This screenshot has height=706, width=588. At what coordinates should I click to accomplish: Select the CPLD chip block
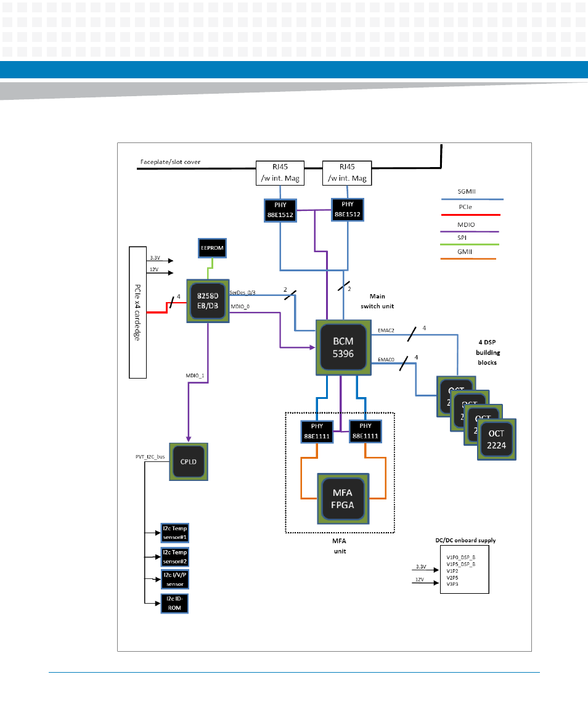coord(189,461)
